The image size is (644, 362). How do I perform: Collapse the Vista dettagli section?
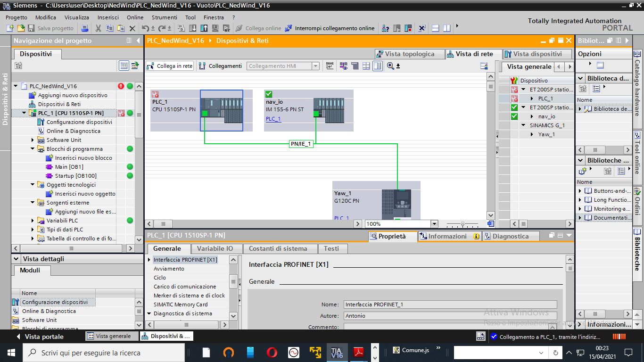click(16, 259)
